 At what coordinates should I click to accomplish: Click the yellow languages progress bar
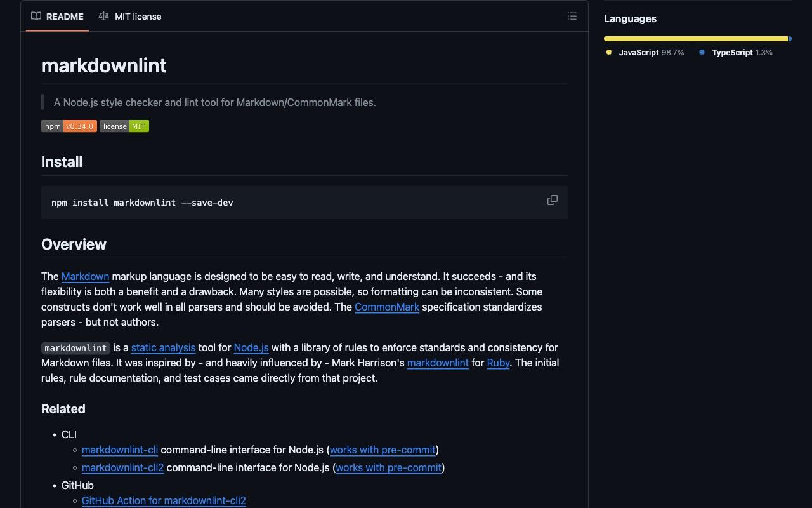tap(696, 39)
